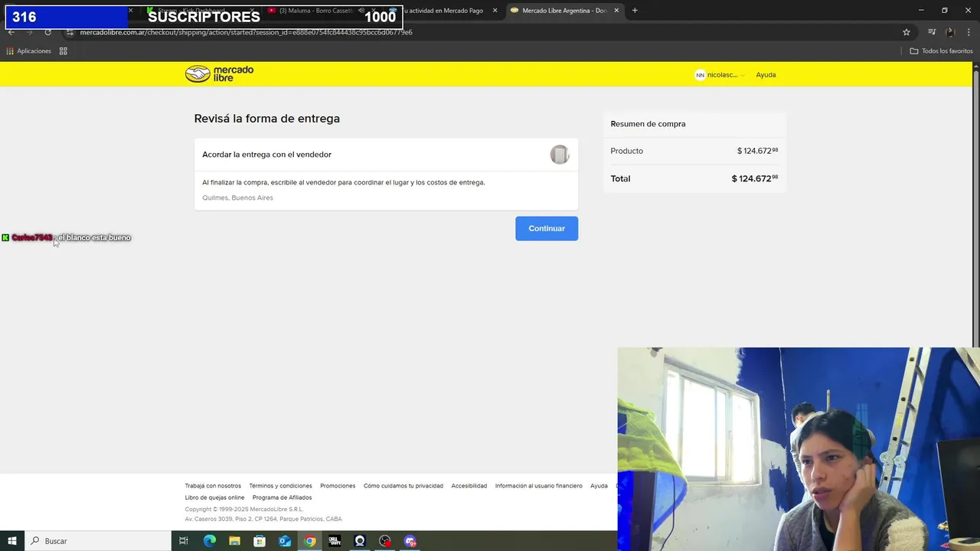Open Call of Duty from the taskbar
Image resolution: width=980 pixels, height=551 pixels.
pos(335,541)
